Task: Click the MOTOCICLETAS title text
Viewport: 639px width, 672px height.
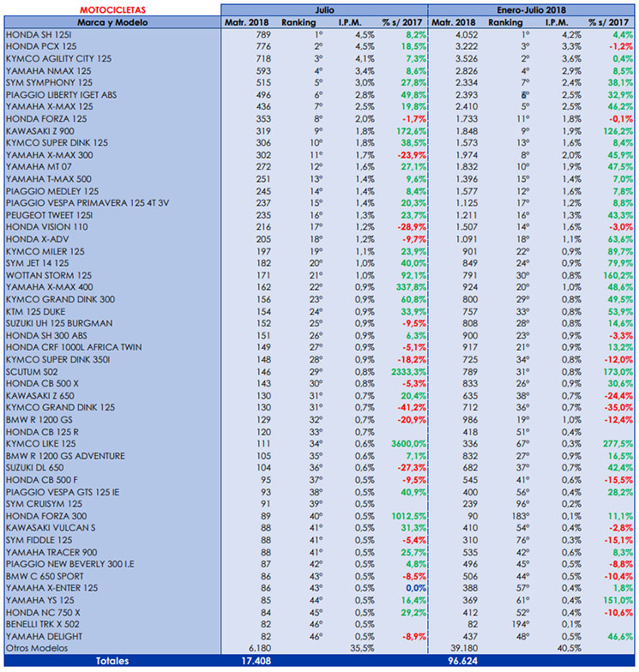Action: (x=113, y=10)
